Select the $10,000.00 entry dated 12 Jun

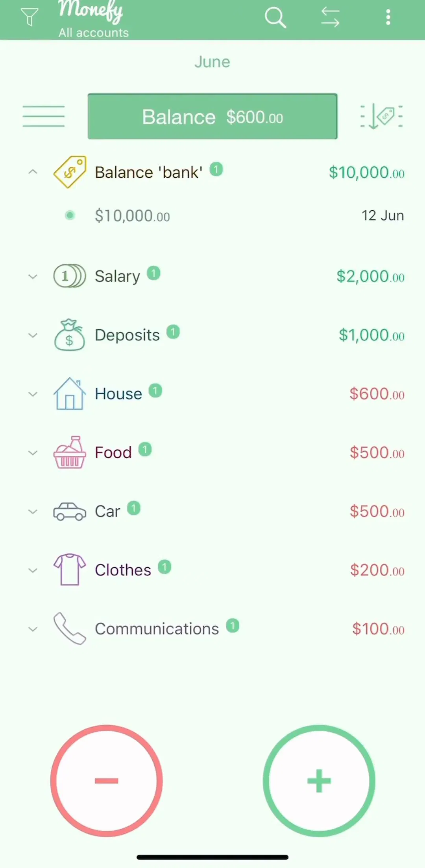tap(213, 215)
